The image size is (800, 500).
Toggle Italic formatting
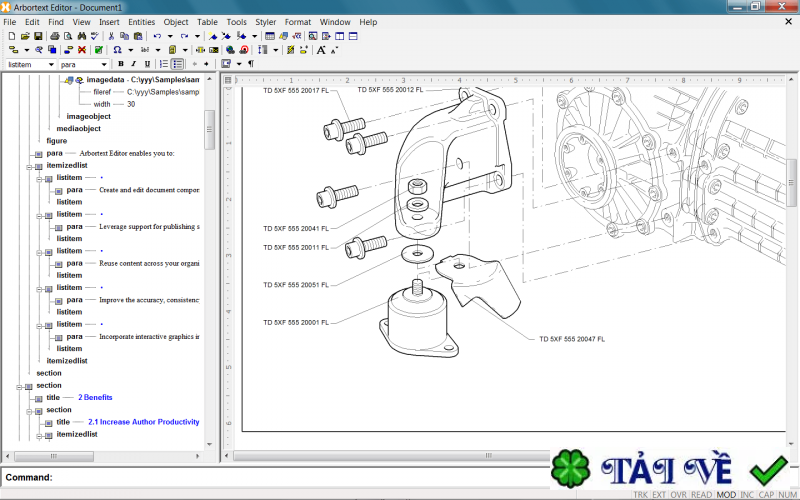coord(134,64)
